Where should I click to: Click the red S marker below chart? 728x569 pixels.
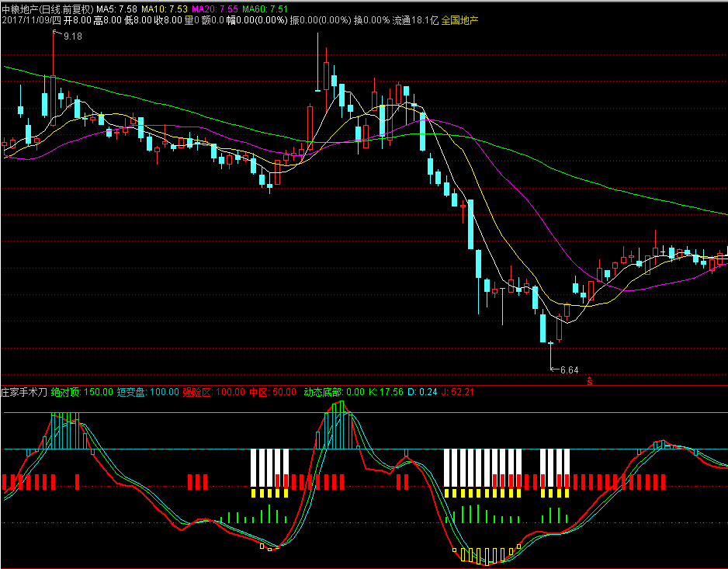pos(590,381)
